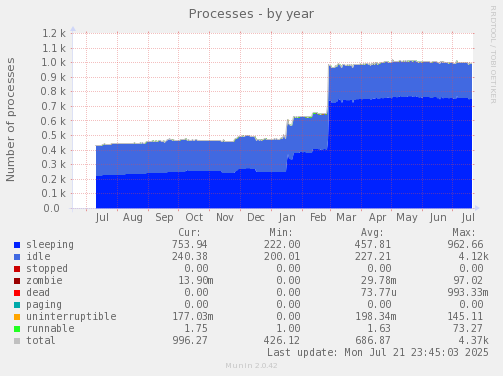The image size is (503, 376).
Task: Click the 'Avg:' column header
Action: click(372, 233)
